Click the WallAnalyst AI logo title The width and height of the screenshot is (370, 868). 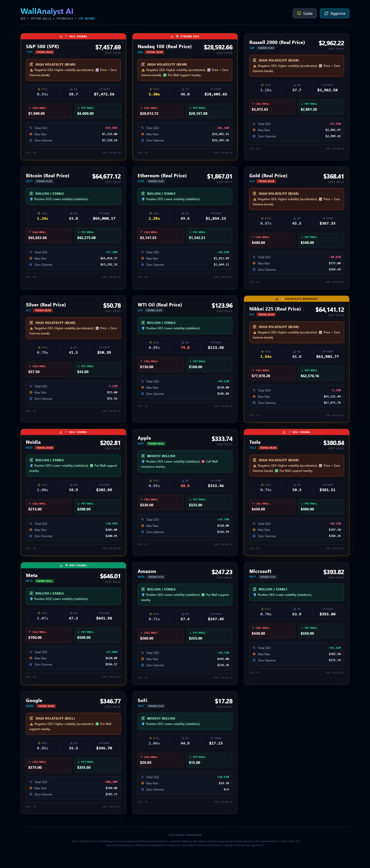point(47,12)
